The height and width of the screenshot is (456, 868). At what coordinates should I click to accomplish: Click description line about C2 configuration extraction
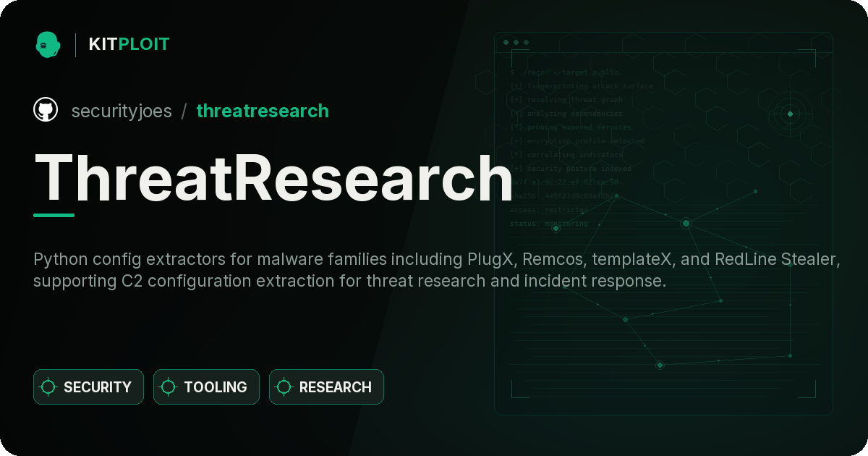point(349,281)
